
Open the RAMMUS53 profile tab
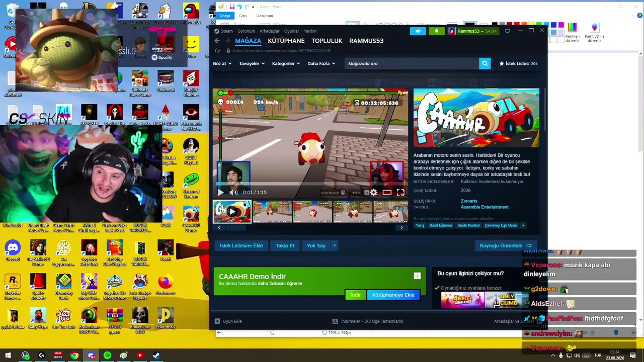point(366,41)
